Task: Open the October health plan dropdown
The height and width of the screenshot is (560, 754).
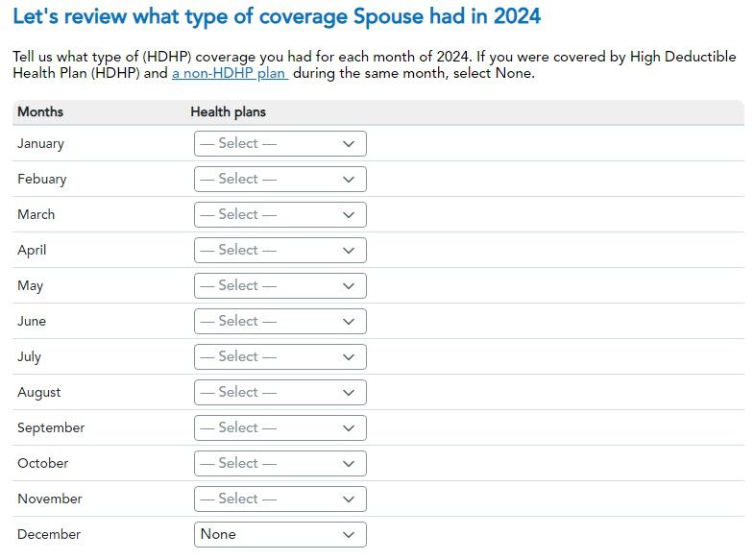Action: click(280, 463)
